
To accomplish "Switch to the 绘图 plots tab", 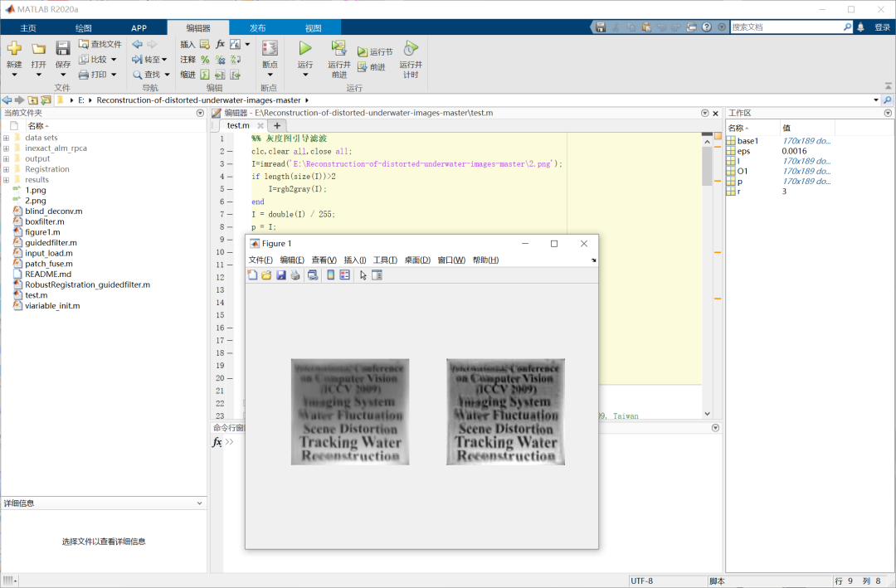I will 84,28.
